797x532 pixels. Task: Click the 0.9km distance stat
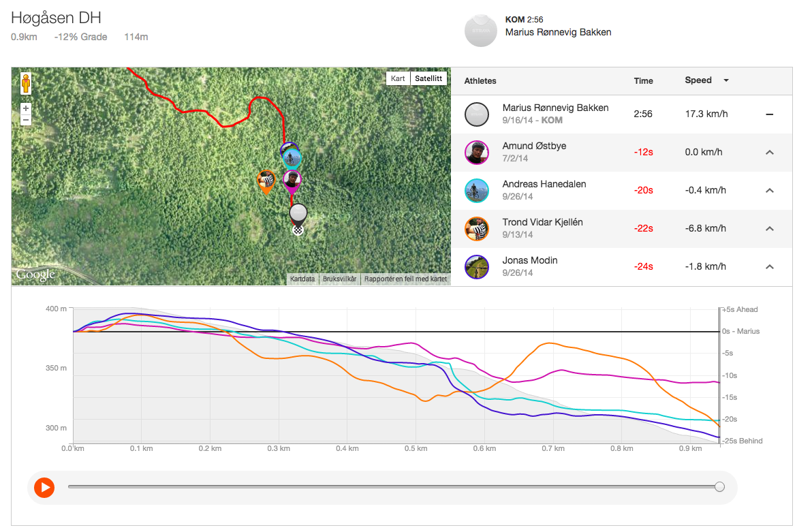coord(24,37)
